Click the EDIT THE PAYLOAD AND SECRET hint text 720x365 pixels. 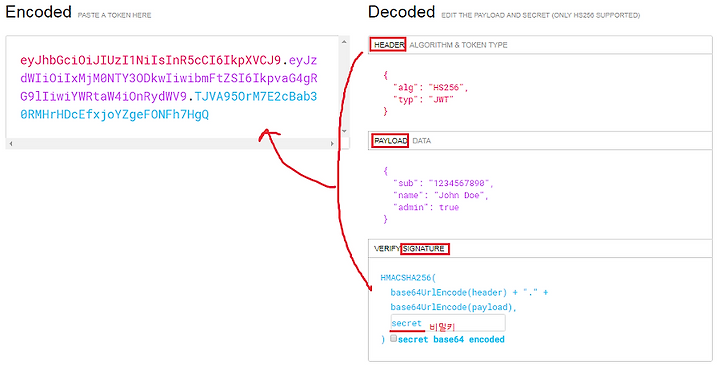click(540, 15)
